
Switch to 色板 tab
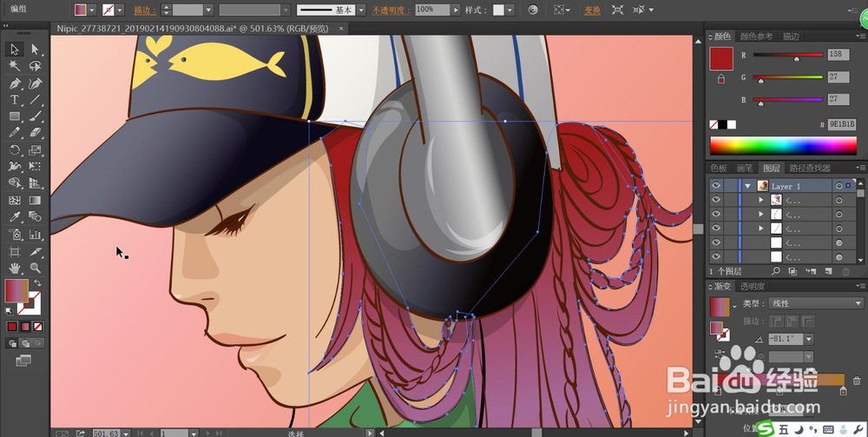pyautogui.click(x=719, y=168)
